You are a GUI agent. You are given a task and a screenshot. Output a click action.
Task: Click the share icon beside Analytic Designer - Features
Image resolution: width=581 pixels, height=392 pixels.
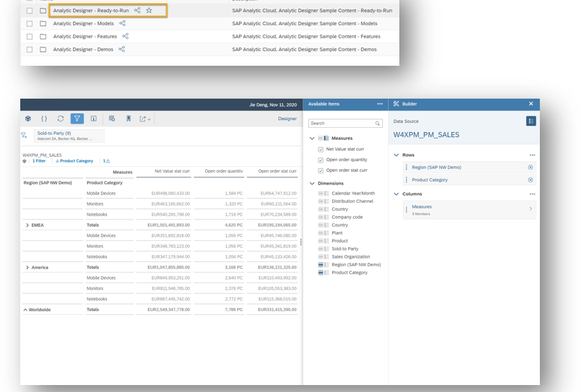click(125, 36)
